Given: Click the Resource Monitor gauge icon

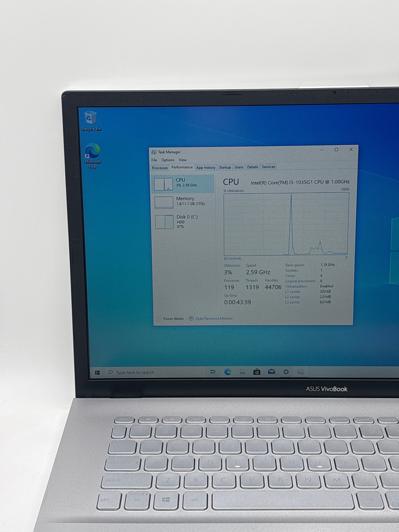Looking at the screenshot, I should click(191, 318).
